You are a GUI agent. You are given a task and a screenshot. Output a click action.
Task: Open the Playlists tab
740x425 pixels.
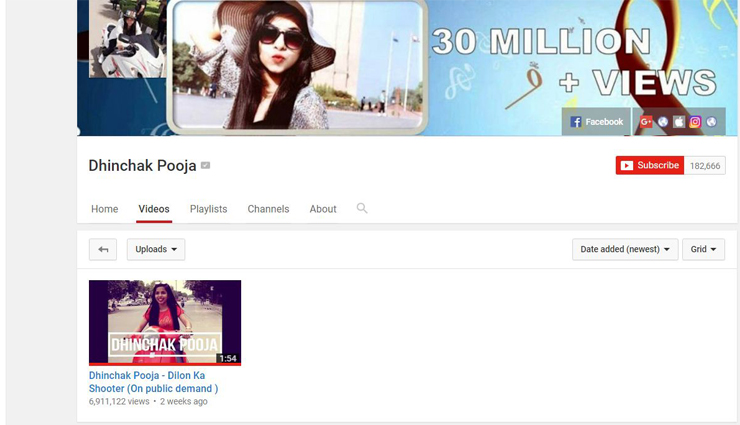(209, 209)
